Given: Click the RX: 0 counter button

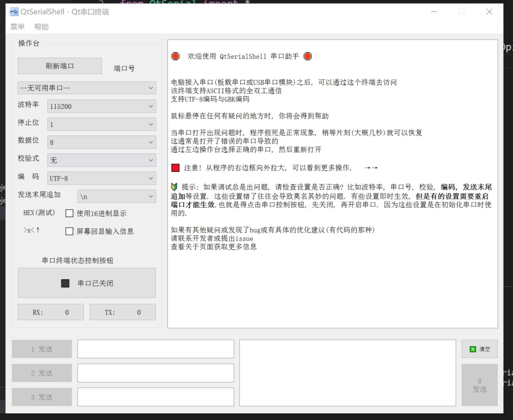Looking at the screenshot, I should point(51,312).
